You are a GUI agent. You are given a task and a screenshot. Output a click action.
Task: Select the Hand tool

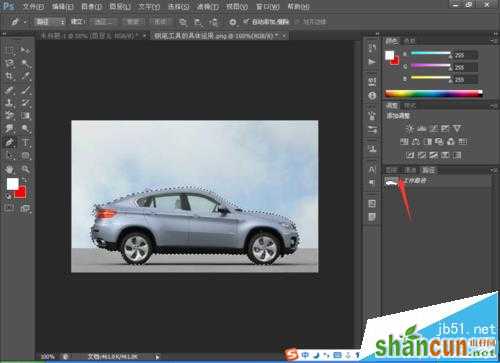pos(9,169)
